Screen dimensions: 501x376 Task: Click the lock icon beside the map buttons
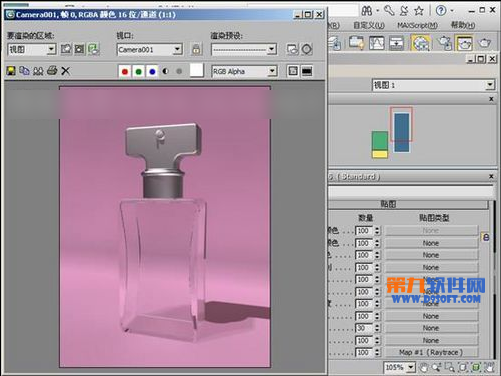(486, 237)
